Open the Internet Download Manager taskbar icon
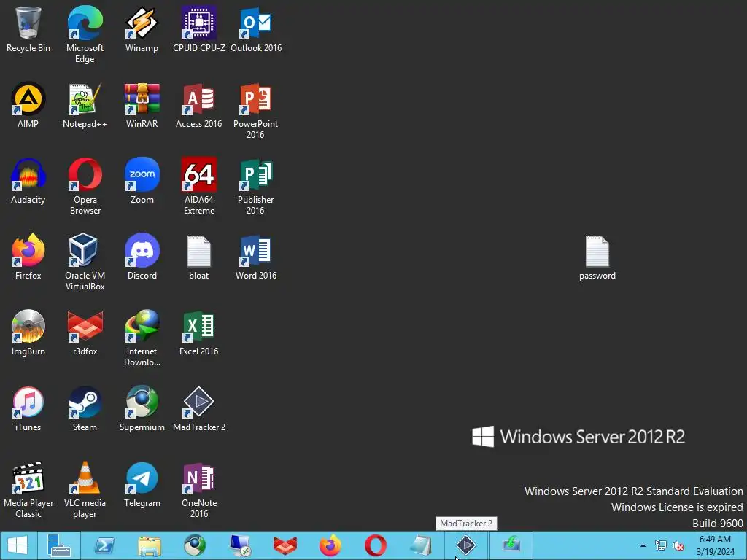Screen dimensions: 747x560 point(511,545)
